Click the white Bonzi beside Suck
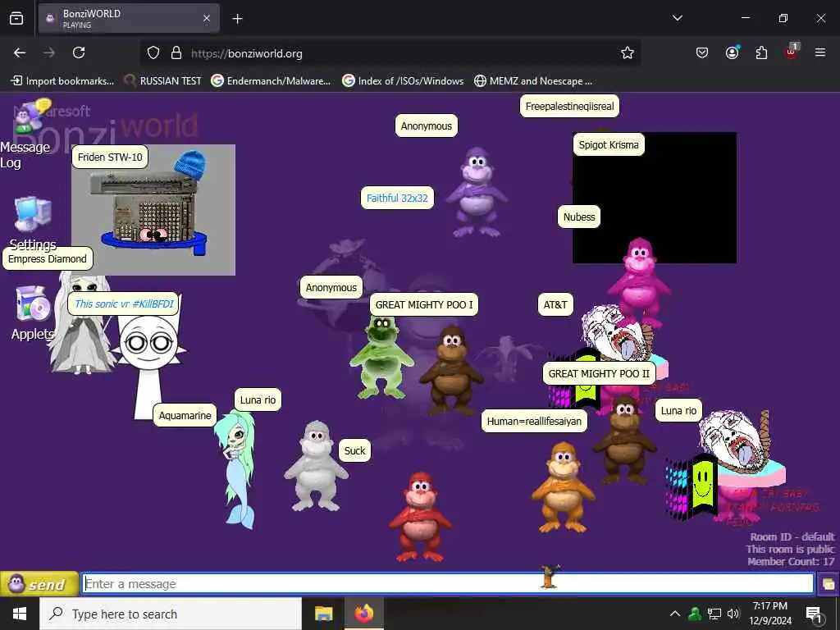Screen dimensions: 840x630 pyautogui.click(x=316, y=465)
